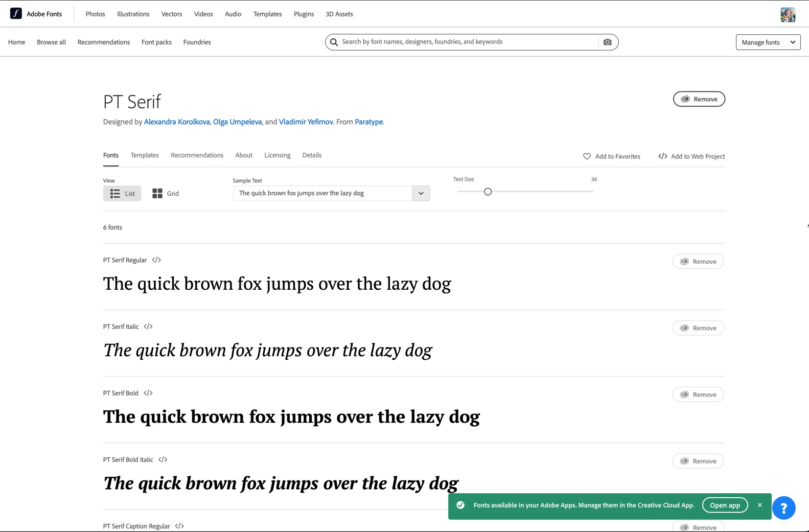Expand the Sample Text dropdown arrow

[x=421, y=193]
